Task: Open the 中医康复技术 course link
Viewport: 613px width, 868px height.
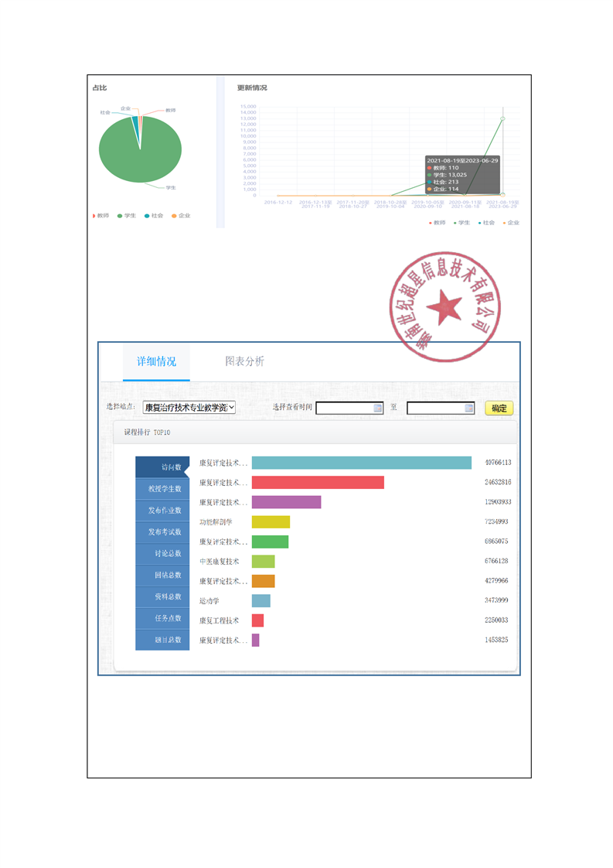Action: (x=220, y=562)
